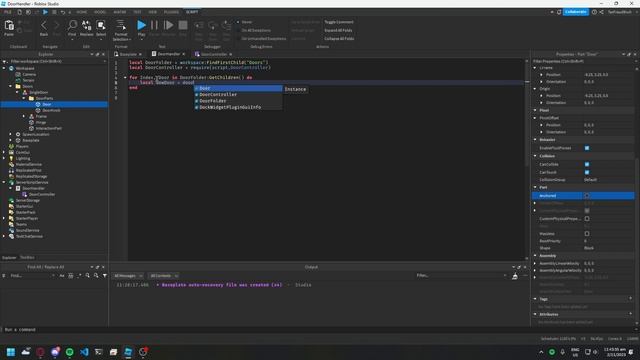Click Collapse All Folds action
The height and width of the screenshot is (360, 640).
point(339,39)
